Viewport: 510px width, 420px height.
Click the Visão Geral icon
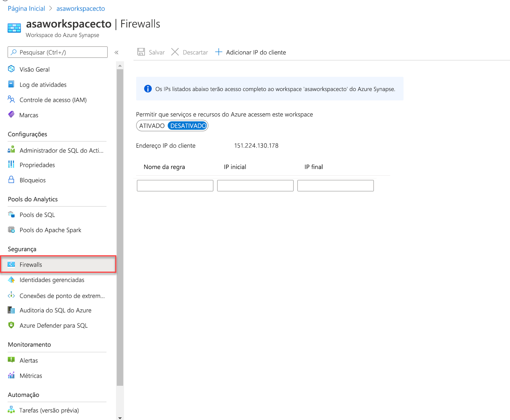point(11,69)
